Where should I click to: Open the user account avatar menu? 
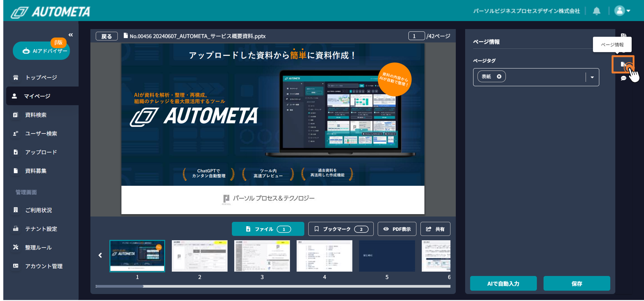622,11
